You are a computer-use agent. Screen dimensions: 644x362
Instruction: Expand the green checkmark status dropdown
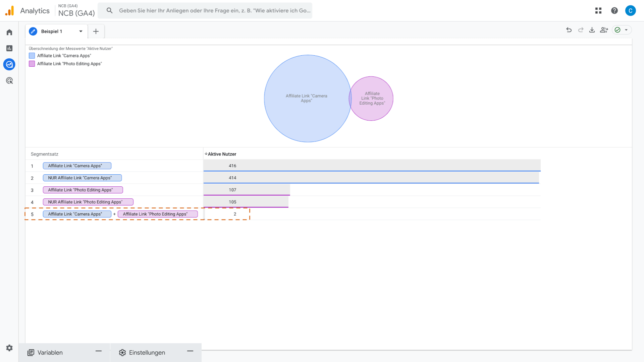[x=626, y=30]
